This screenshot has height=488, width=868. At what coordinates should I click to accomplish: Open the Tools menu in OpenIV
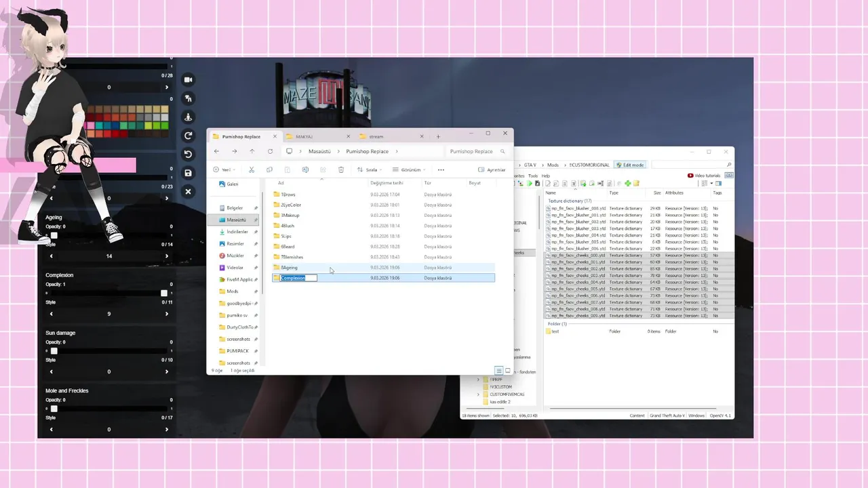[533, 176]
